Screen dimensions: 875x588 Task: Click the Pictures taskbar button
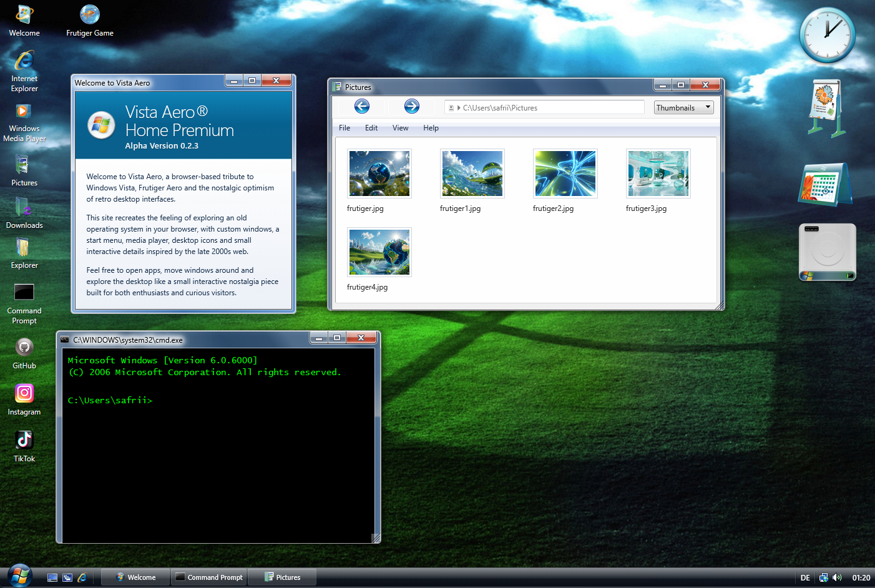point(282,577)
